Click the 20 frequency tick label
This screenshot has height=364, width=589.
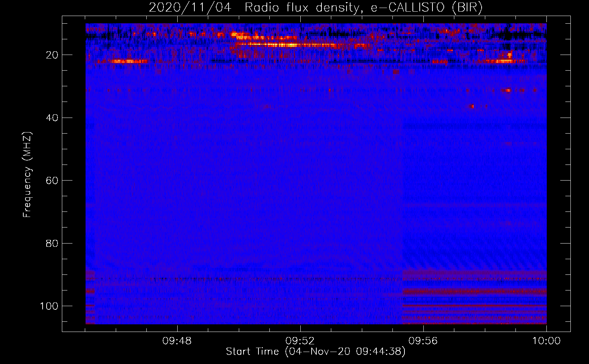coord(52,55)
